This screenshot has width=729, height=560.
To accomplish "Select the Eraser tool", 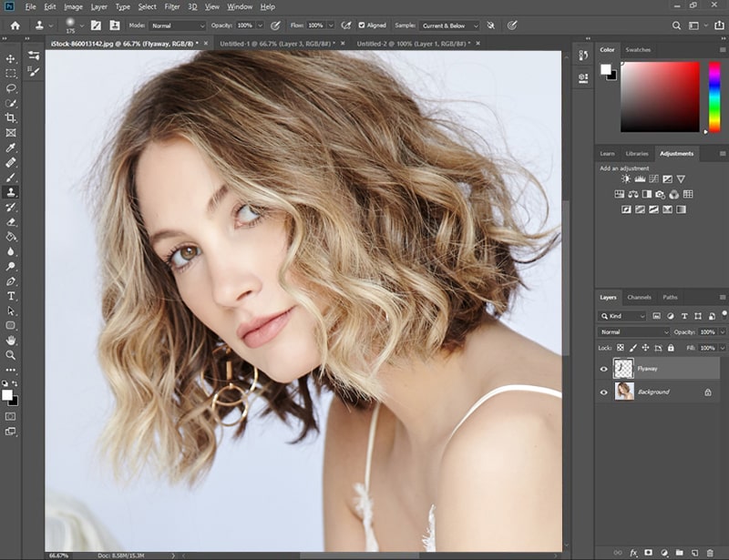I will point(10,221).
